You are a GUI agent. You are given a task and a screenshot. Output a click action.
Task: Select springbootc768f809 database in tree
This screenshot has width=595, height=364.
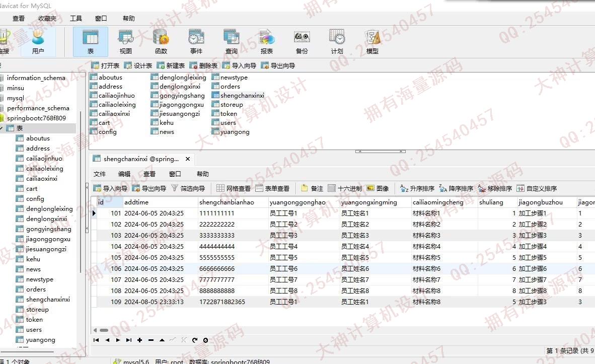pos(36,118)
